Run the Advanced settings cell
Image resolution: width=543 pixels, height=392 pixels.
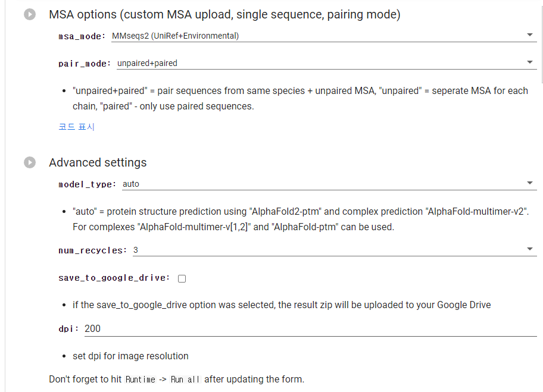pos(30,162)
